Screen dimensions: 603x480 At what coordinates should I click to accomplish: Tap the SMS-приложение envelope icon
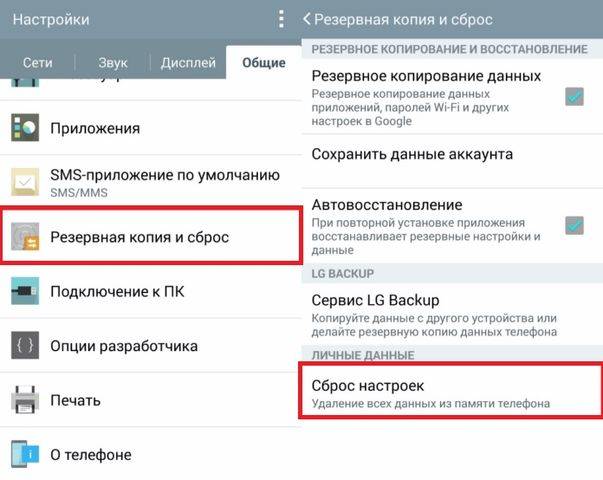pos(25,182)
